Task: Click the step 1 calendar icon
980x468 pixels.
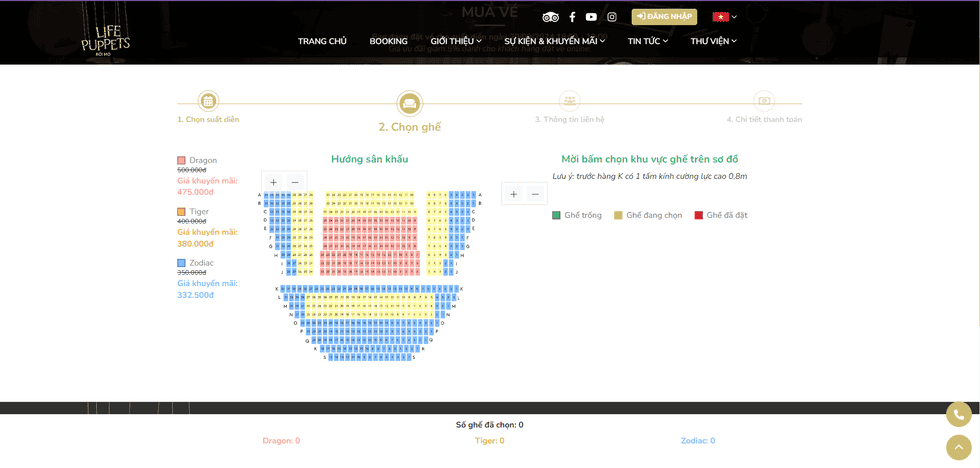Action: coord(208,101)
